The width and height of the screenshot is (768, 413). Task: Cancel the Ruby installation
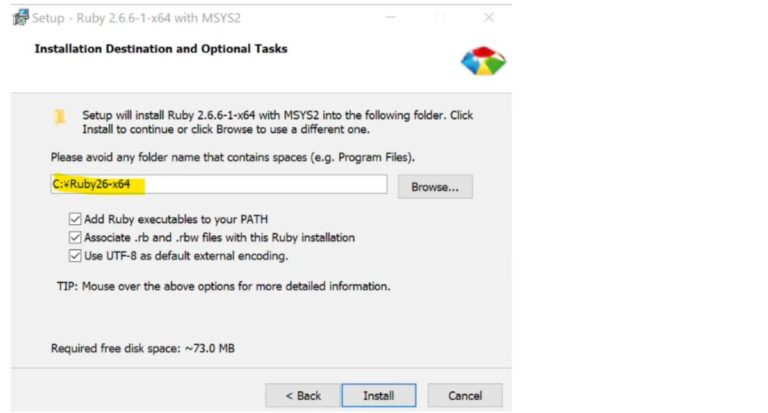point(465,395)
